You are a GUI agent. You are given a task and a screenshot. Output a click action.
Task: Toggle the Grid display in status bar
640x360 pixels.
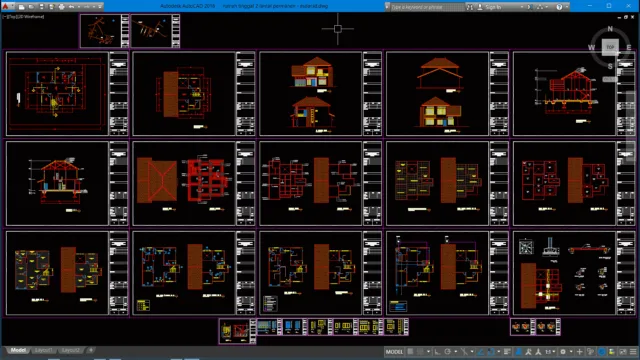click(x=410, y=352)
